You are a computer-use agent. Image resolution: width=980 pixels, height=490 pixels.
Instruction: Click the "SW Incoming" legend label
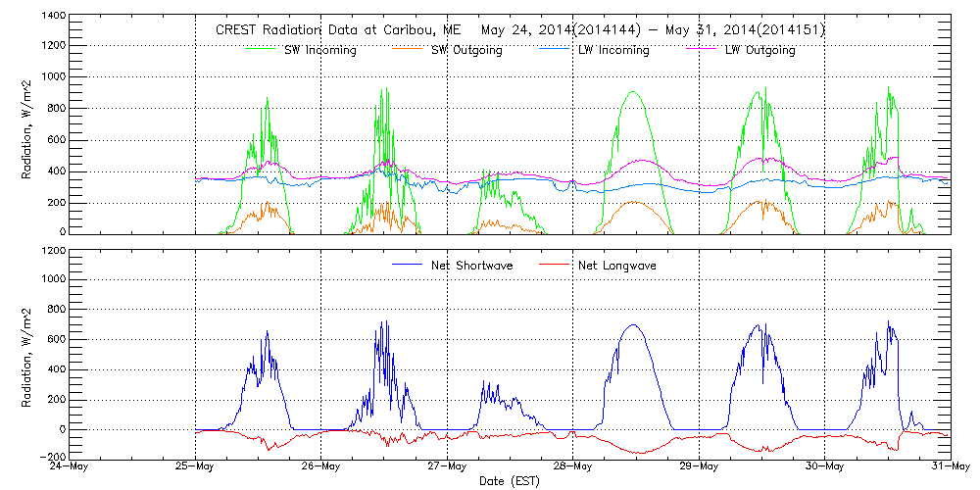pos(319,50)
